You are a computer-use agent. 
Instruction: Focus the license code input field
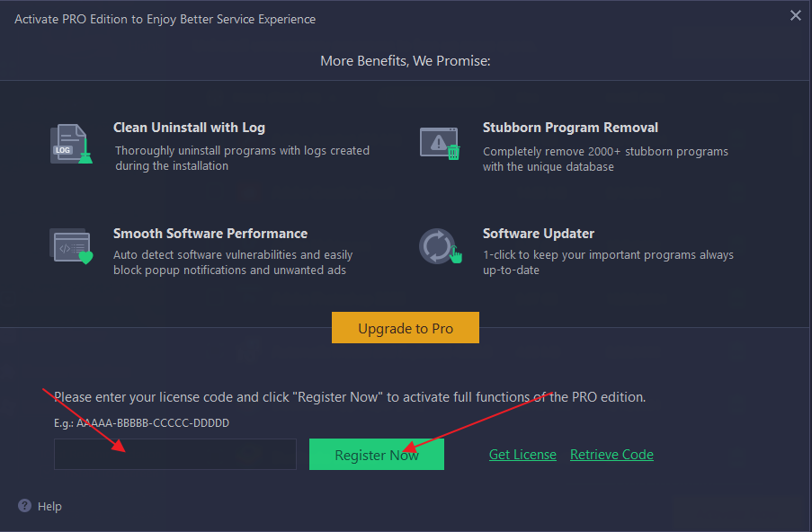tap(175, 455)
